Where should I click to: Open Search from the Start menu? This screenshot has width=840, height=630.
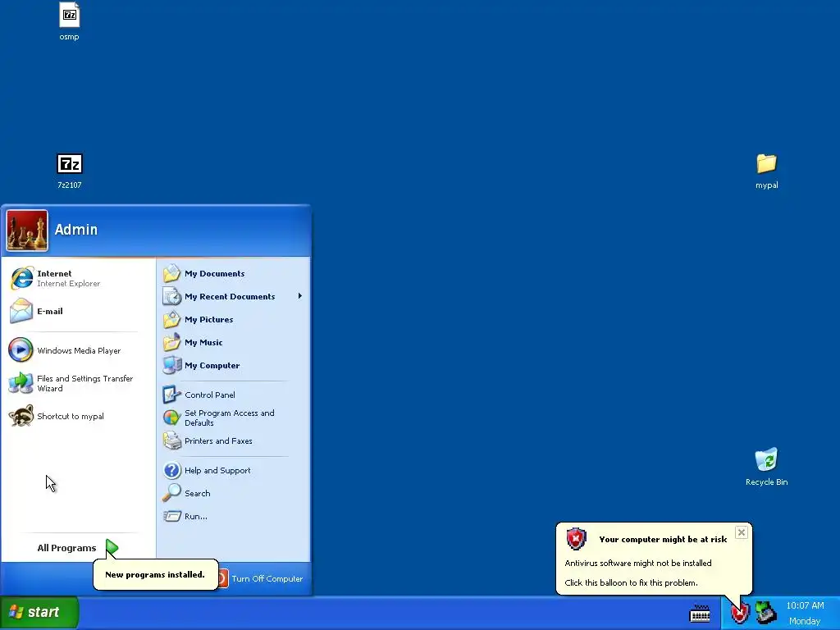pos(232,493)
